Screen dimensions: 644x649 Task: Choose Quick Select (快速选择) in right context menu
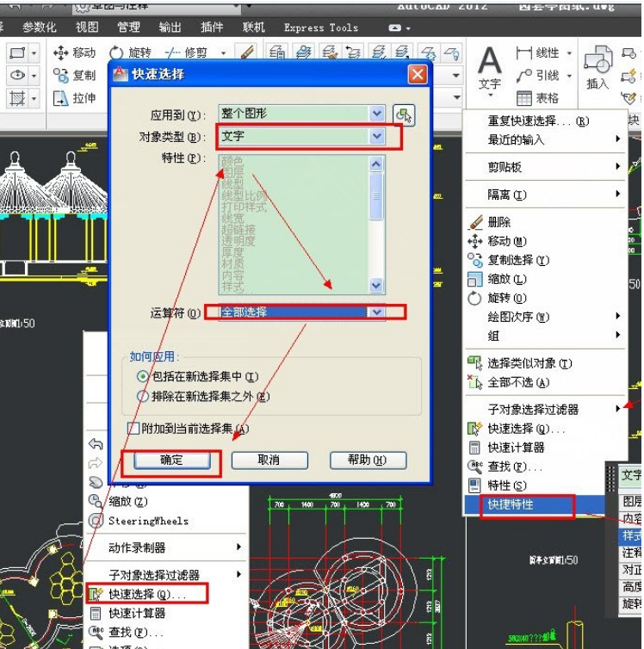coord(546,429)
